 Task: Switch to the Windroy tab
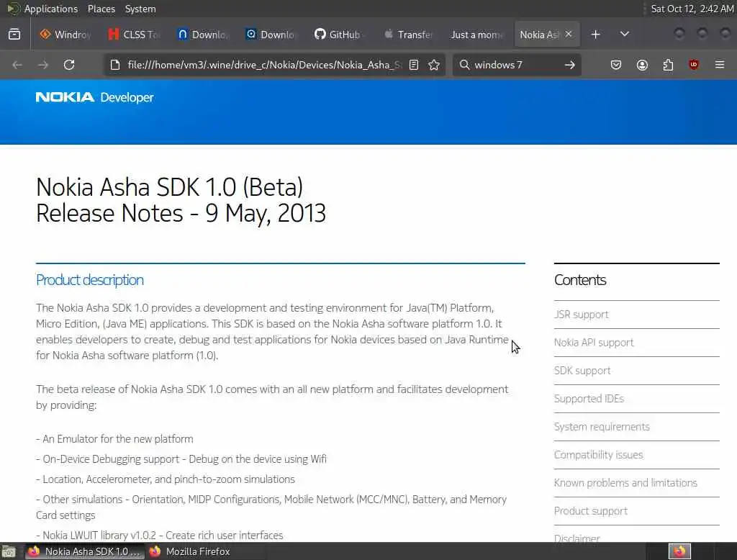(x=65, y=35)
